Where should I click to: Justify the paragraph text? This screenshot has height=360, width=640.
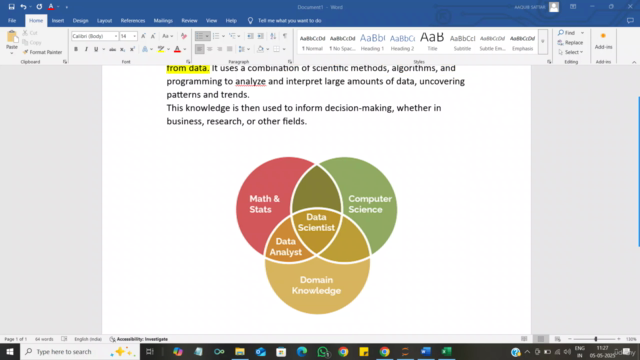click(230, 49)
